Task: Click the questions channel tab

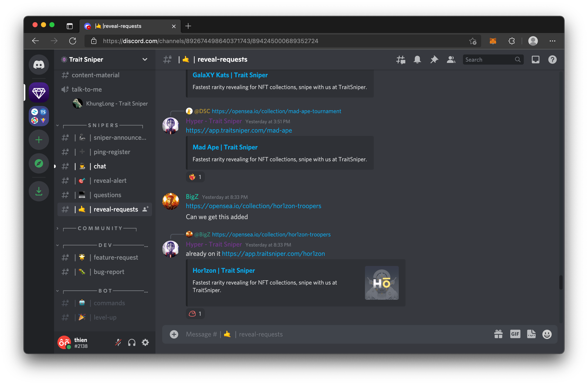Action: pos(107,195)
